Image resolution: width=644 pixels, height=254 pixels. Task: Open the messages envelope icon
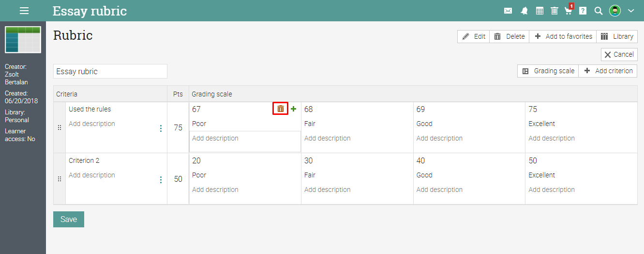[x=508, y=11]
